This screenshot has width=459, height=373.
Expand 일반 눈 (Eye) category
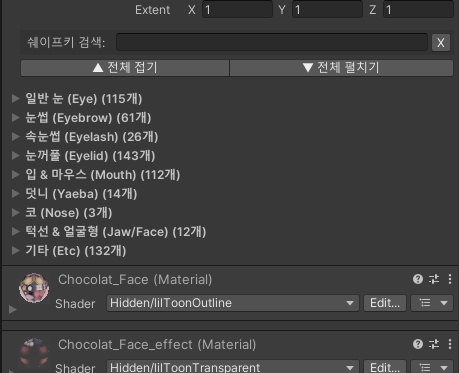(x=15, y=98)
